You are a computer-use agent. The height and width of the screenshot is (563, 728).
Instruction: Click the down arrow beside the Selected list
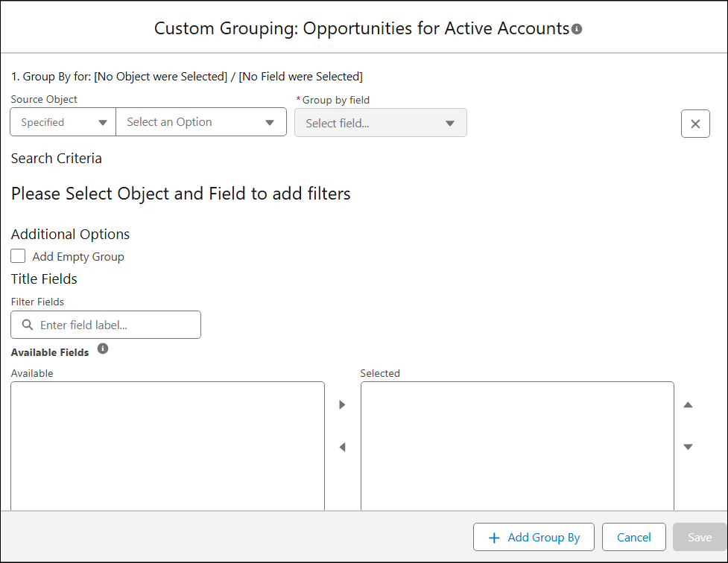pos(688,447)
